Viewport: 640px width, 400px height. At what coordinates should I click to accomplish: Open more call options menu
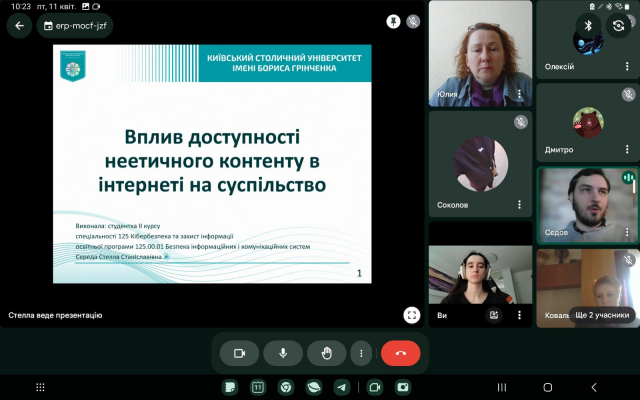(x=361, y=353)
